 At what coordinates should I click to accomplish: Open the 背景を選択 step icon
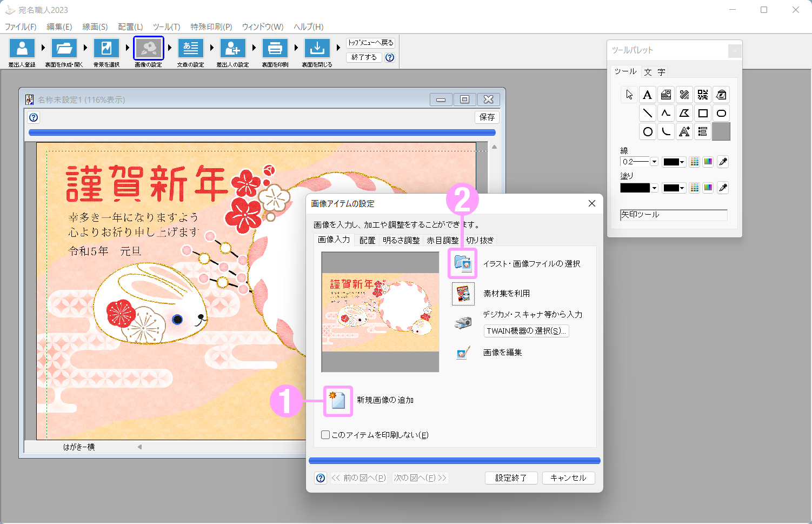tap(107, 49)
